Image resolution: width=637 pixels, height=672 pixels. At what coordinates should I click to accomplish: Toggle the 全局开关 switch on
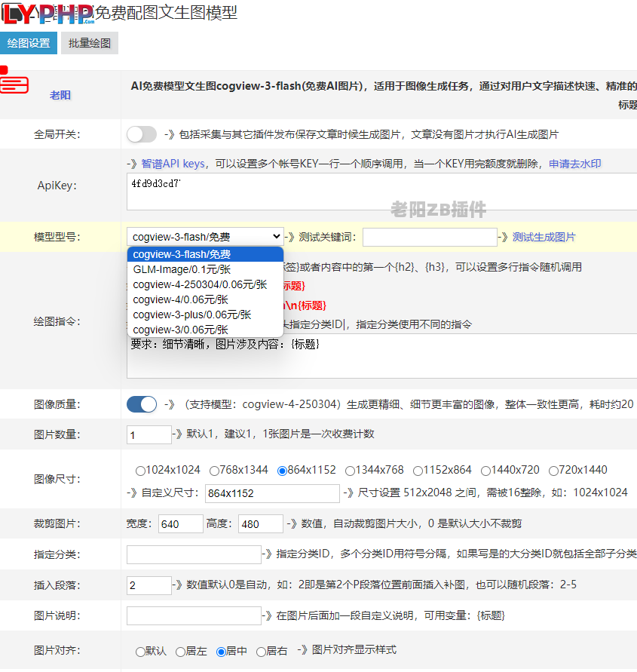142,134
